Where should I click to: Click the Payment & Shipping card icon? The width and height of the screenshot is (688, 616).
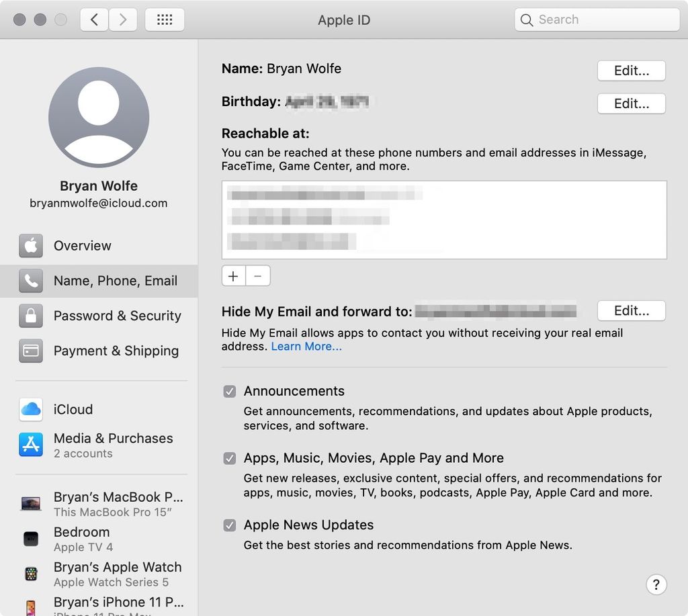(x=31, y=351)
